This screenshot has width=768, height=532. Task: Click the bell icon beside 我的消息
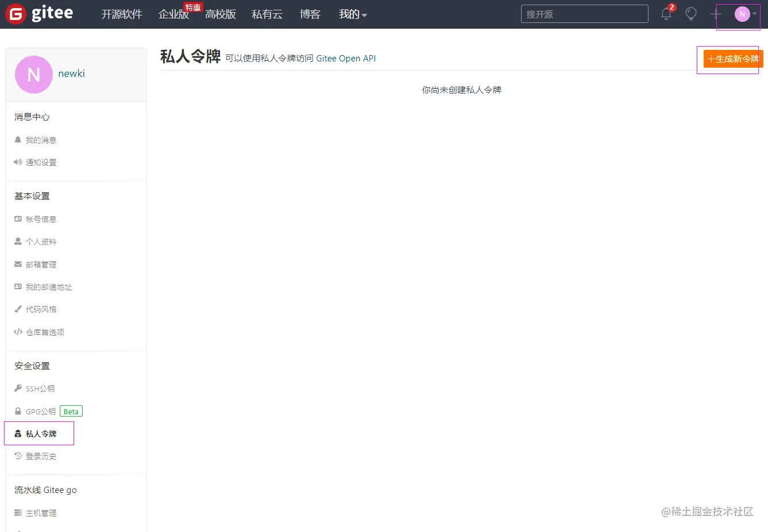tap(18, 139)
